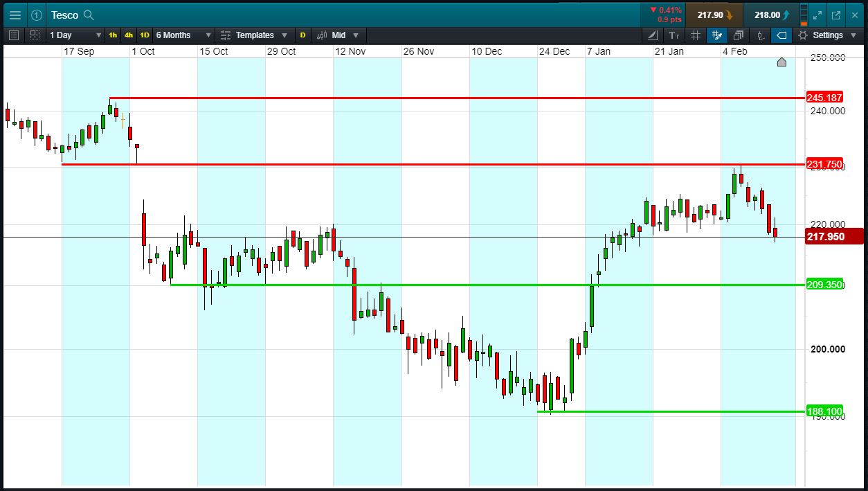Click the candlestick order marker icon

pyautogui.click(x=760, y=35)
